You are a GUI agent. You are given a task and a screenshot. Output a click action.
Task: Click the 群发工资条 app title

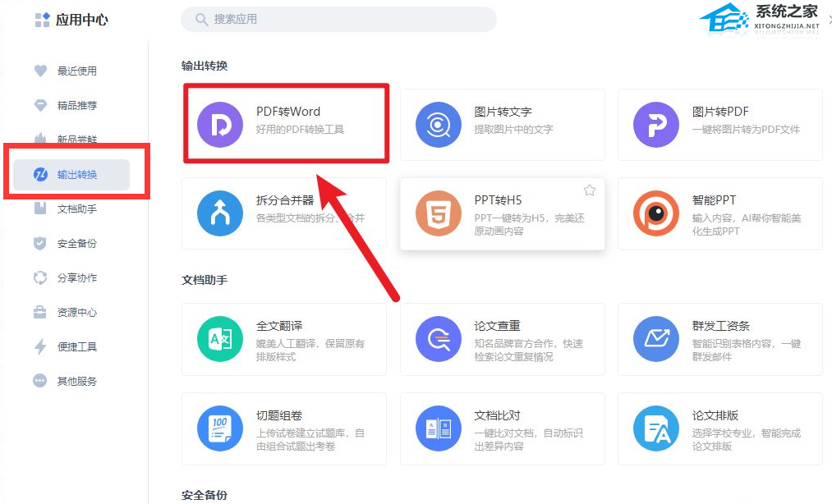(720, 326)
